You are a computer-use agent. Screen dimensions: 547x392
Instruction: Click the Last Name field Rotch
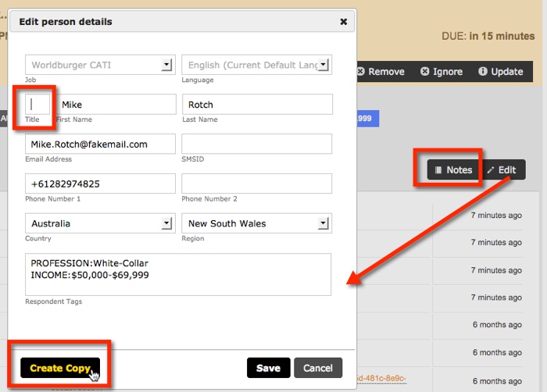(x=257, y=105)
